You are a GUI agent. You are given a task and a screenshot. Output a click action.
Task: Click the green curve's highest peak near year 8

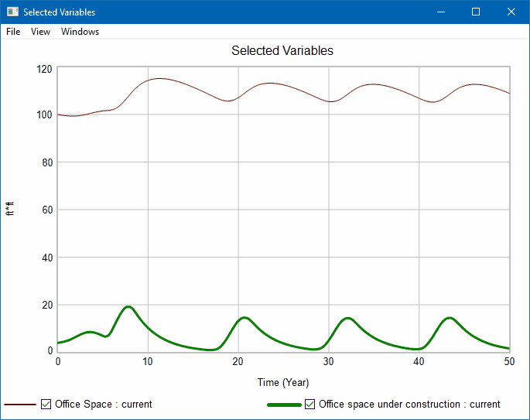pos(128,307)
